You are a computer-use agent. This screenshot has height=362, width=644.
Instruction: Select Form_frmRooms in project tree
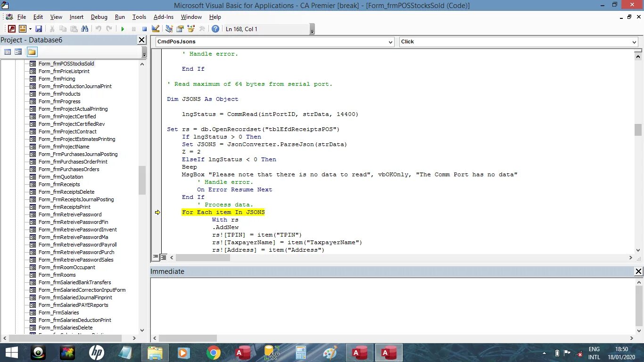pos(57,275)
